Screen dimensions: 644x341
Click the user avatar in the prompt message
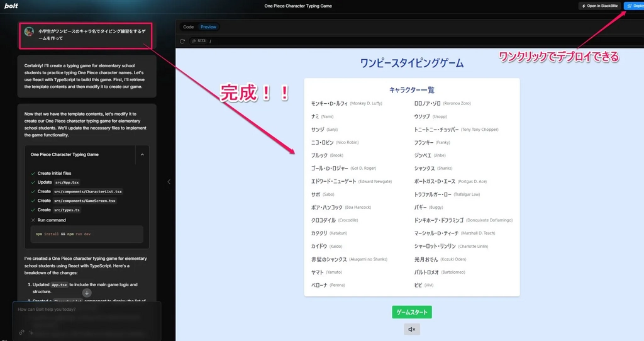tap(29, 31)
